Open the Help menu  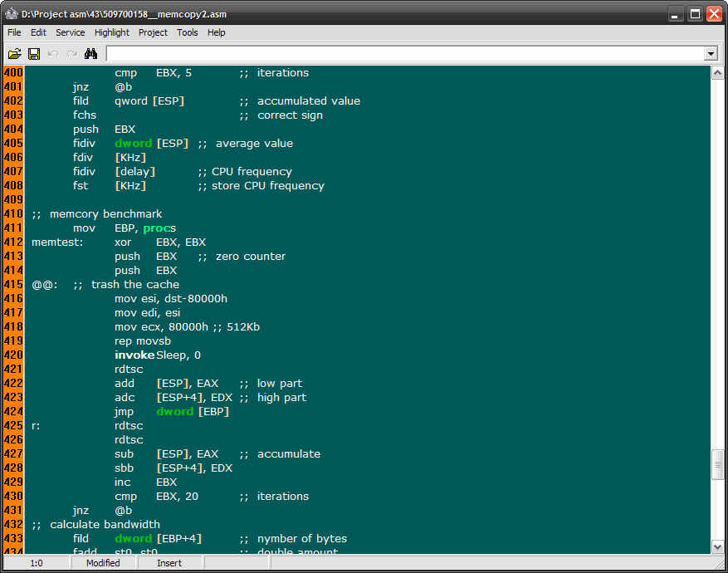click(x=217, y=32)
